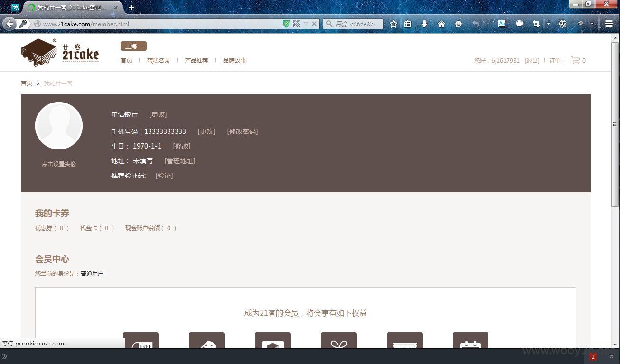Open the 订单 orders link

(555, 60)
